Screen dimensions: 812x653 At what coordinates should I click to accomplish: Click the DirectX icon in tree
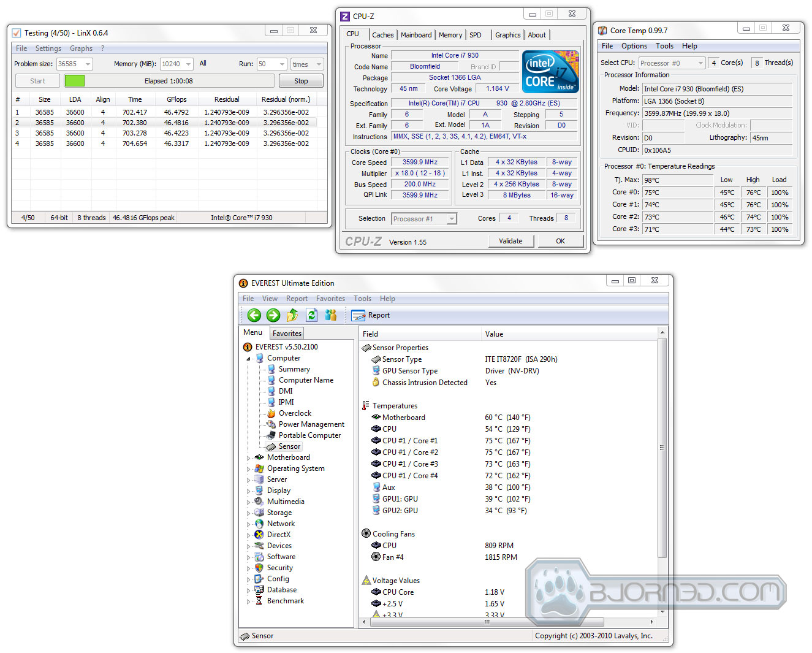[259, 535]
